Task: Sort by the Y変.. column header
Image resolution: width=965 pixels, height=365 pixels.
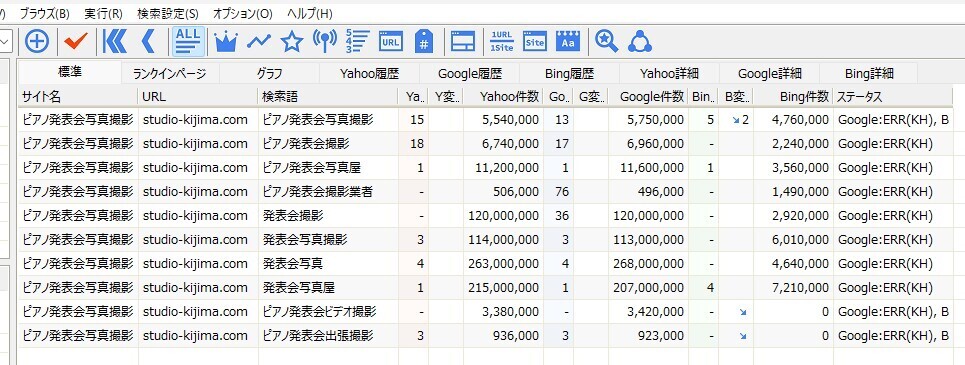Action: click(446, 97)
